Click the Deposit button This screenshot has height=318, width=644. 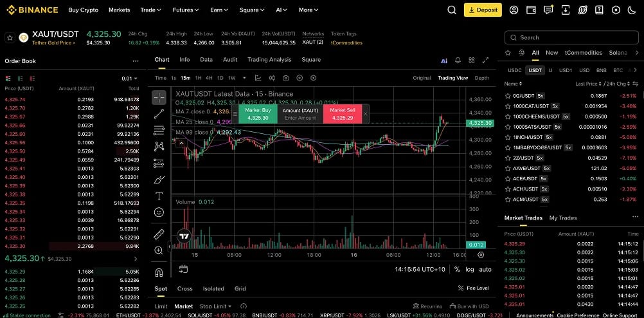(483, 10)
